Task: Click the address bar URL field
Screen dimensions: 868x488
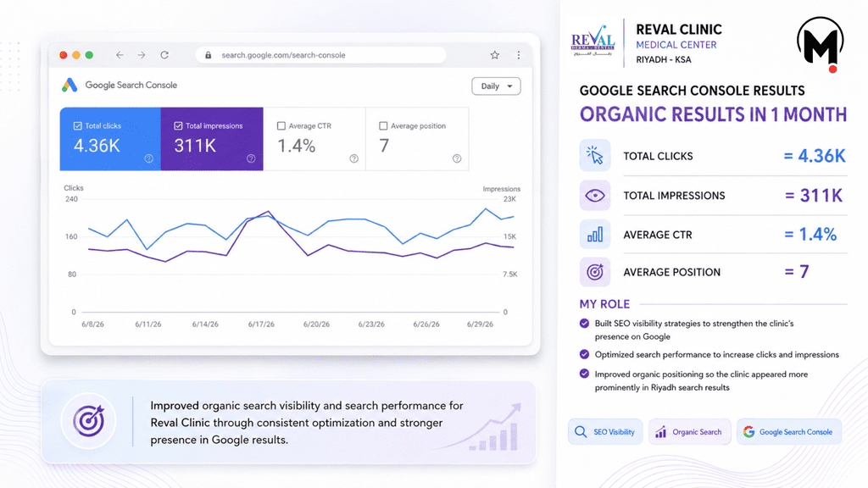Action: click(321, 55)
